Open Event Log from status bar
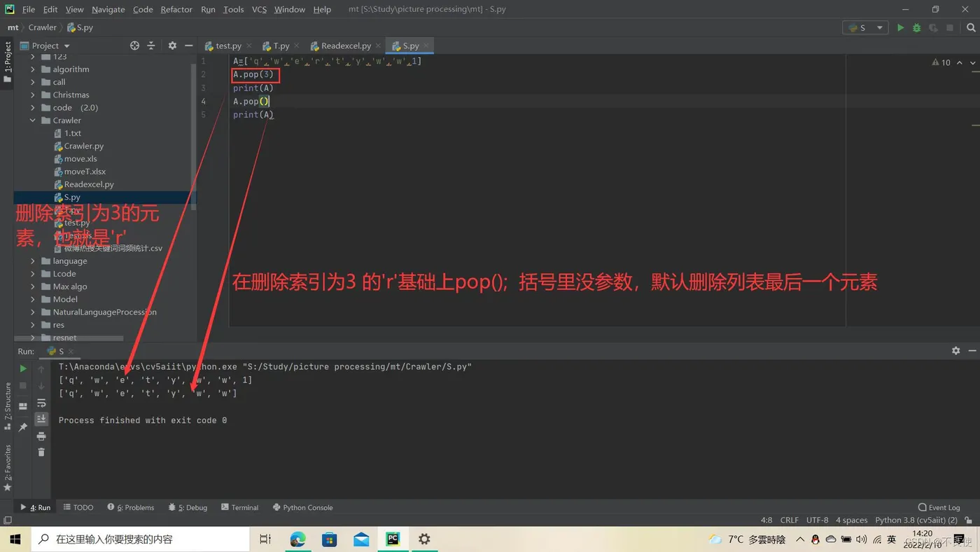Image resolution: width=980 pixels, height=552 pixels. coord(939,507)
